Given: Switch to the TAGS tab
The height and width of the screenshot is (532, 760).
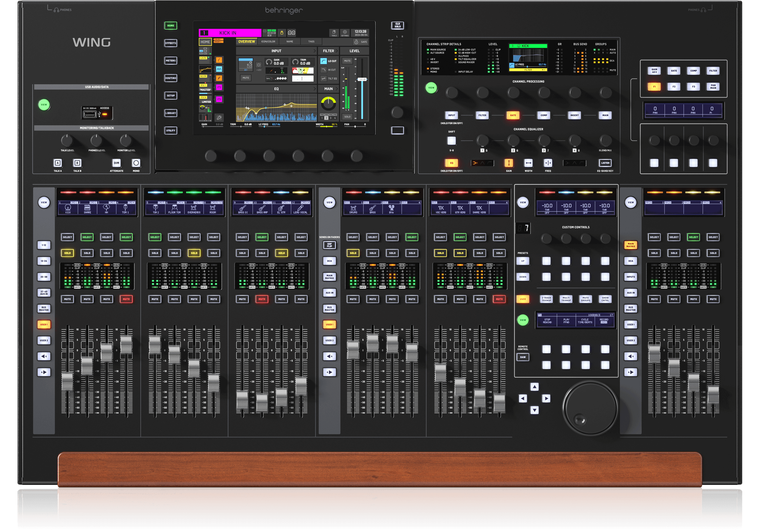Looking at the screenshot, I should (311, 42).
